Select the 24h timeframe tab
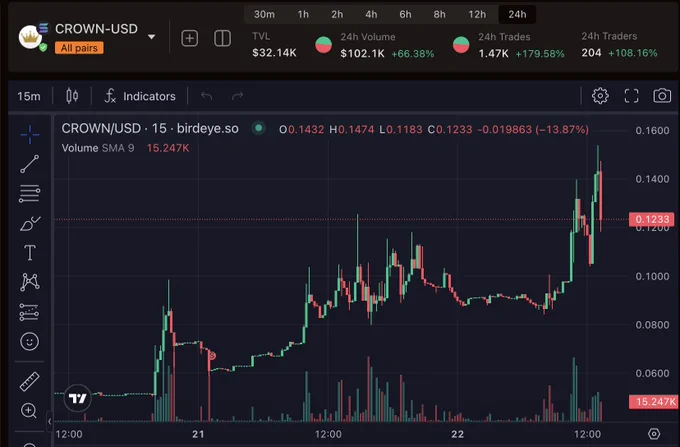The width and height of the screenshot is (680, 447). click(x=517, y=14)
